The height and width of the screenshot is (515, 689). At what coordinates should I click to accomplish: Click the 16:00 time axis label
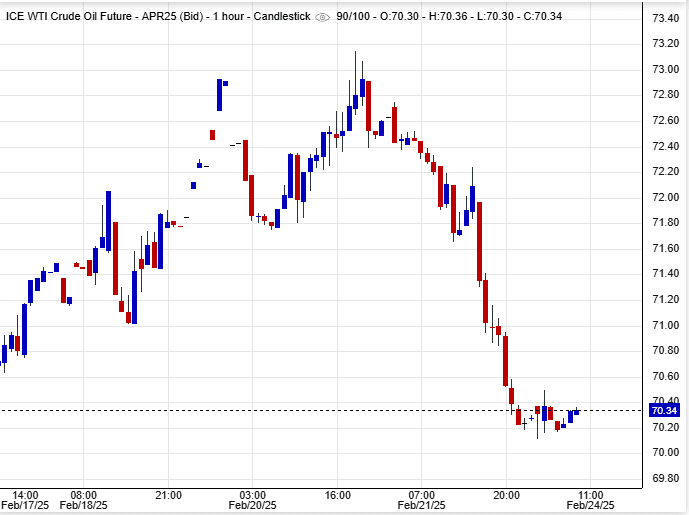pyautogui.click(x=338, y=494)
